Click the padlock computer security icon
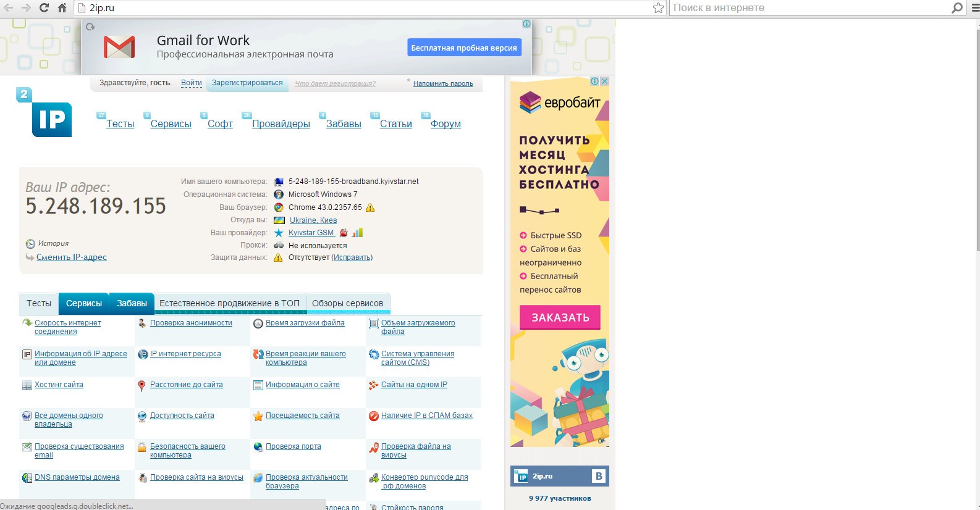Viewport: 980px width, 510px height. pyautogui.click(x=142, y=447)
